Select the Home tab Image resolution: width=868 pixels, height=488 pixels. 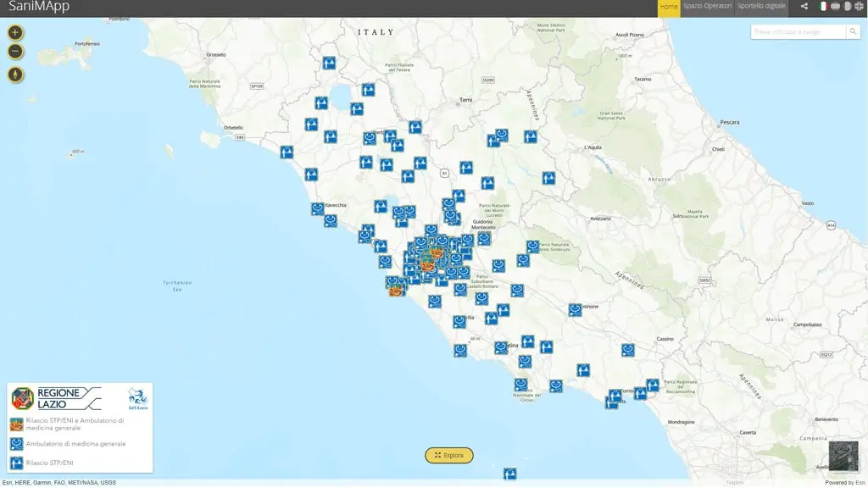pyautogui.click(x=667, y=5)
